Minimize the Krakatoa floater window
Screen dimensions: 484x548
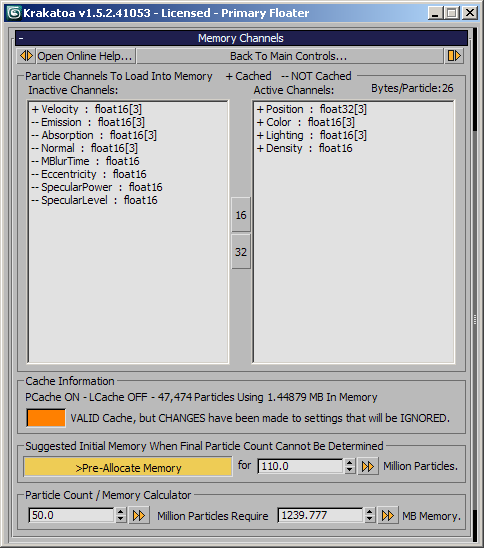click(x=435, y=13)
